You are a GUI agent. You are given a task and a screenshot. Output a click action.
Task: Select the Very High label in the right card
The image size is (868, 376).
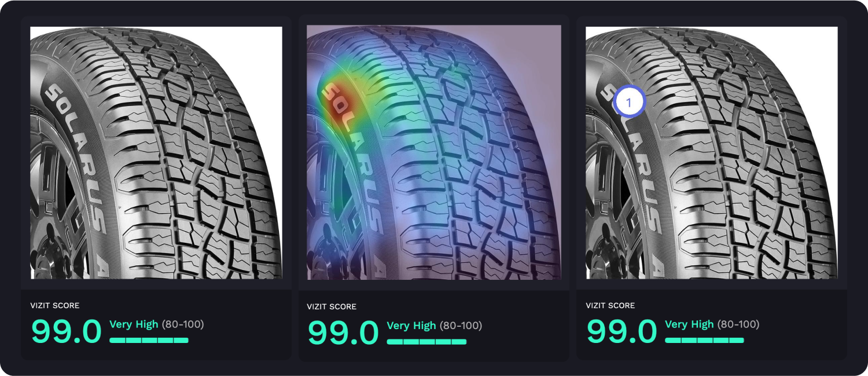(689, 324)
